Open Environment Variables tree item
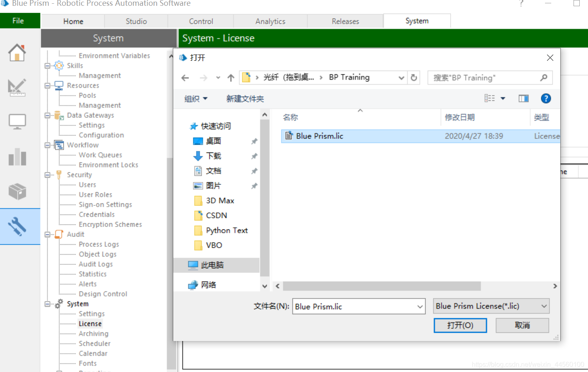Viewport: 588px width, 372px height. tap(114, 56)
